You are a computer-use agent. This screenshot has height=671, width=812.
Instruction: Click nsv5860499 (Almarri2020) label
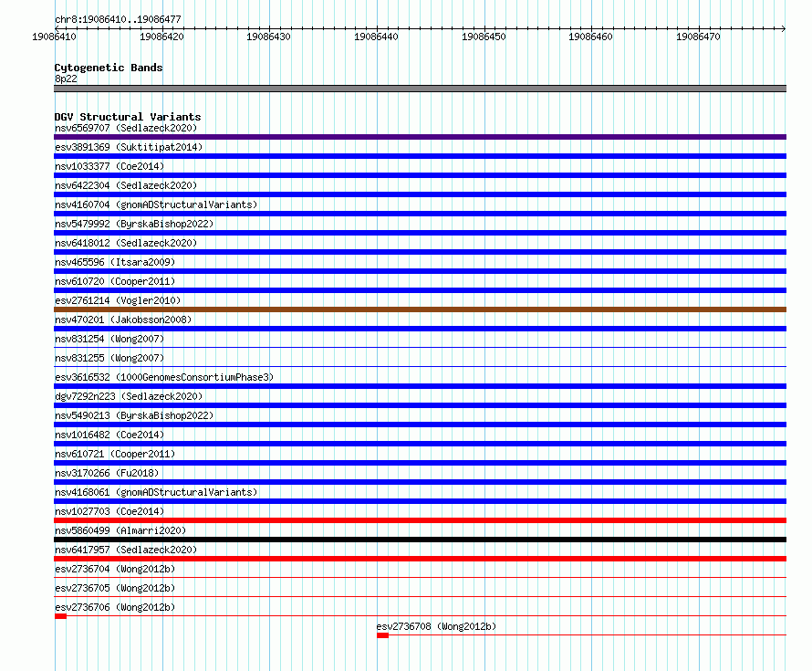click(120, 530)
